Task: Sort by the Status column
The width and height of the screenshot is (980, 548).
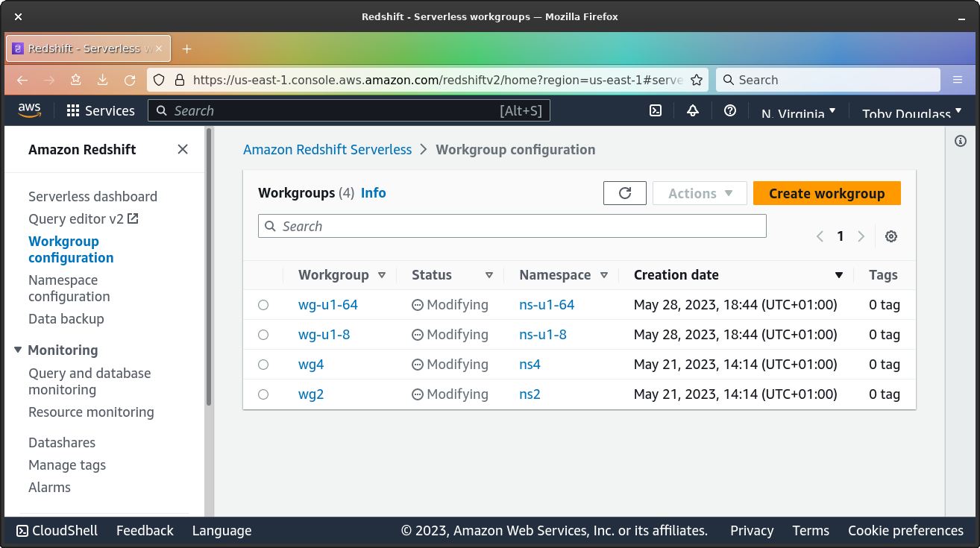Action: (x=452, y=275)
